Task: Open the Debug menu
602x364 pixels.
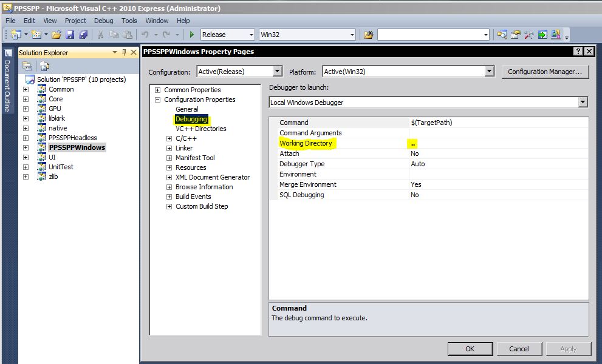Action: point(103,21)
